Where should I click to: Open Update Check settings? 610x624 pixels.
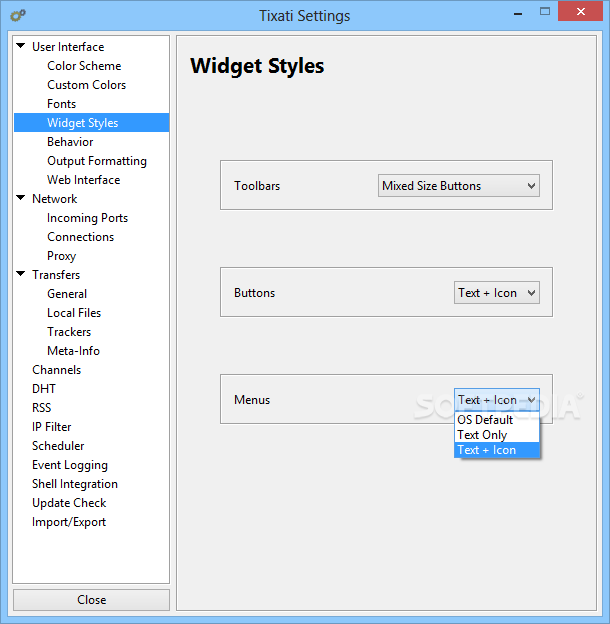(x=69, y=503)
